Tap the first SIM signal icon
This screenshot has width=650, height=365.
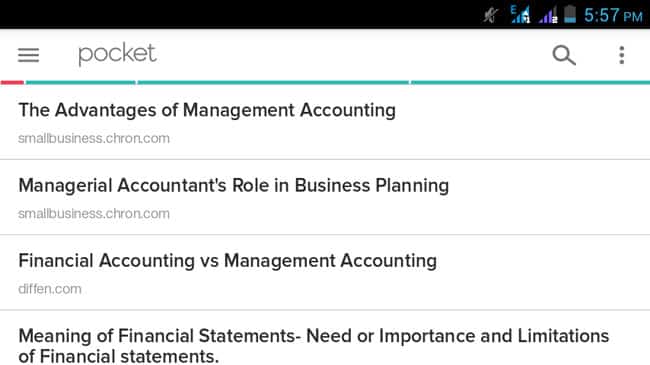520,15
